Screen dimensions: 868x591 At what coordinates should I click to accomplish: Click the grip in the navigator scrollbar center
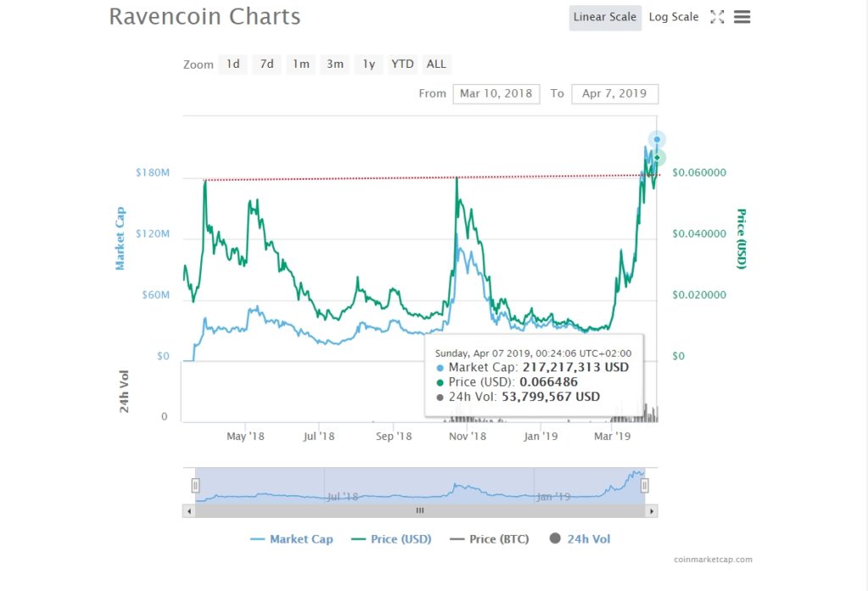tap(420, 511)
